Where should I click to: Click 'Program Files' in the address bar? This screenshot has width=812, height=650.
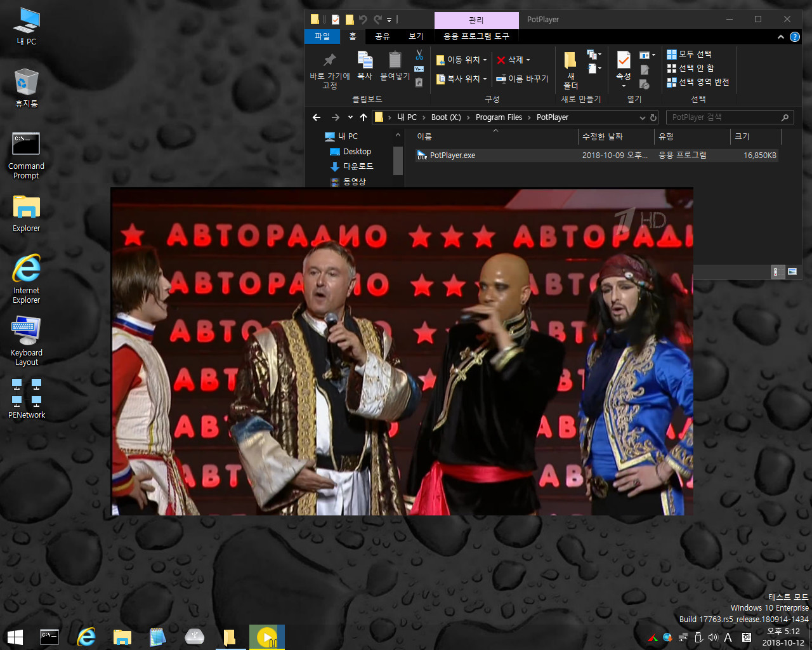tap(499, 117)
